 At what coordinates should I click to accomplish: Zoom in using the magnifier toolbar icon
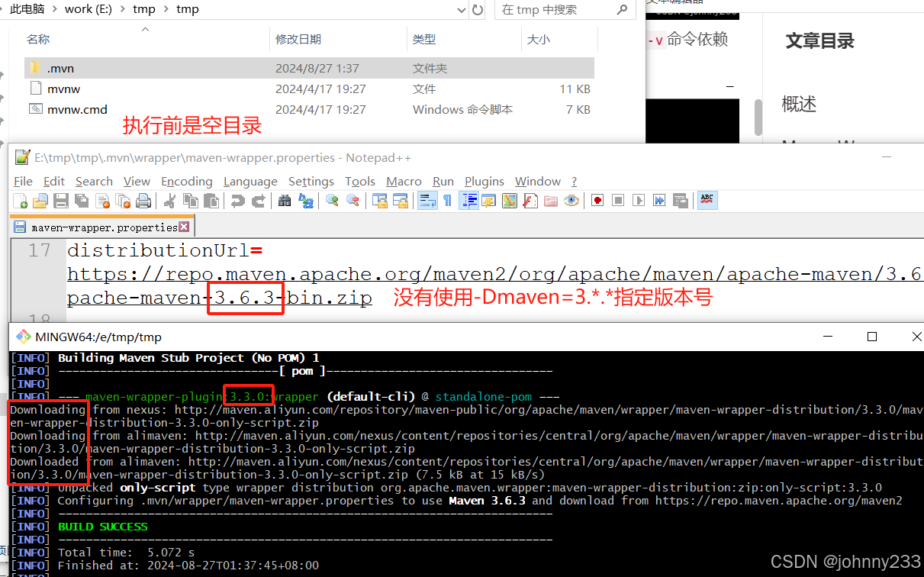(x=333, y=200)
